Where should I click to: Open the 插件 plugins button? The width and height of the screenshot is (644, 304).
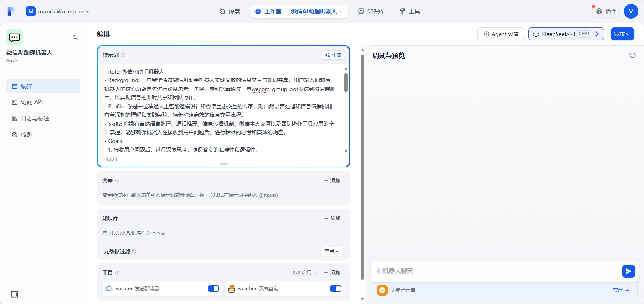coord(606,11)
